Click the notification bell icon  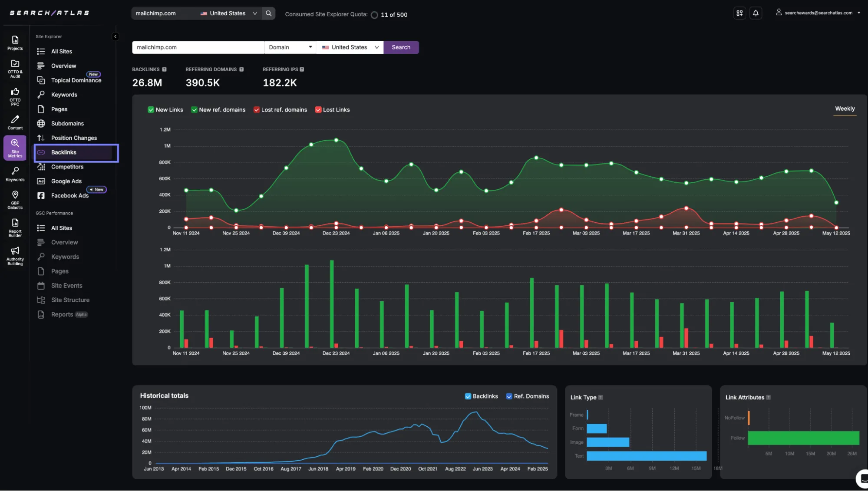click(756, 13)
